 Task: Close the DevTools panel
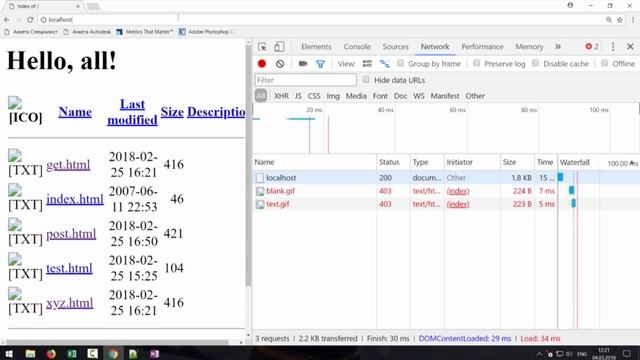[630, 47]
